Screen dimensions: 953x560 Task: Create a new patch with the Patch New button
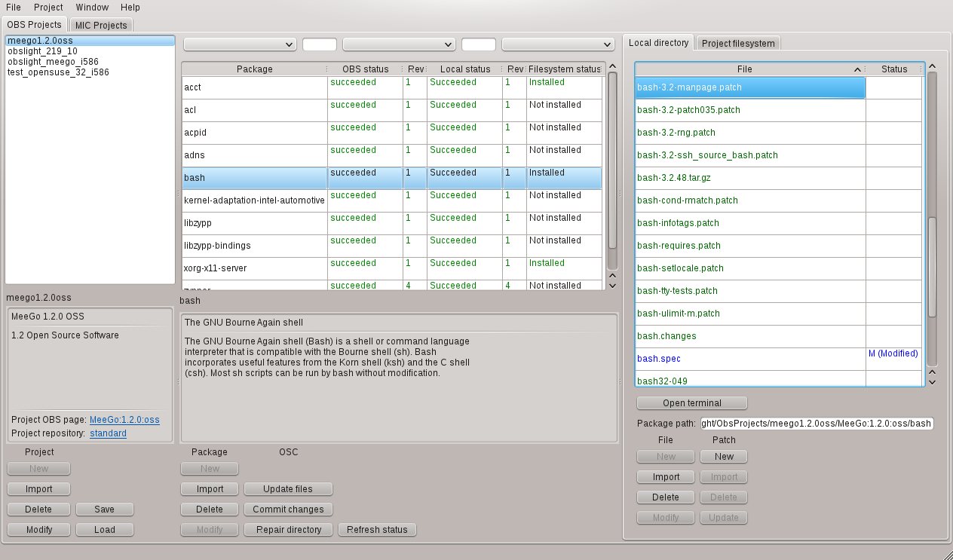(723, 456)
